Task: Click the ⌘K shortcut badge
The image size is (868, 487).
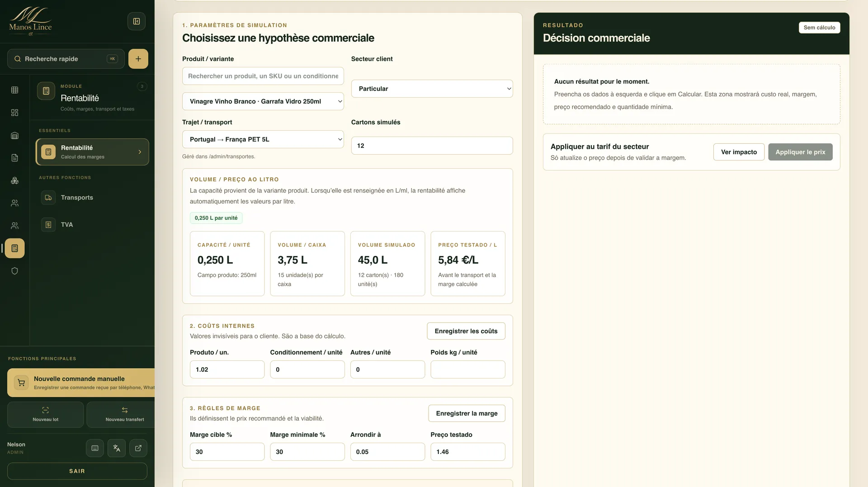Action: 112,59
